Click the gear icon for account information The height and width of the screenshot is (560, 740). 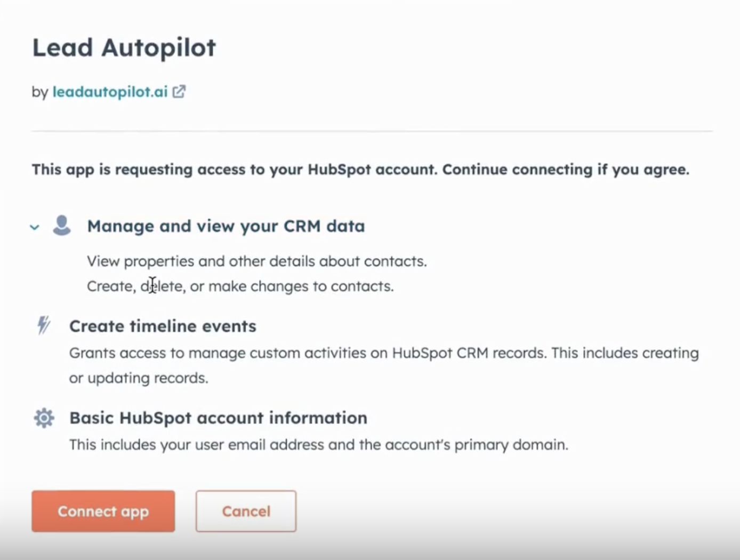pos(44,418)
